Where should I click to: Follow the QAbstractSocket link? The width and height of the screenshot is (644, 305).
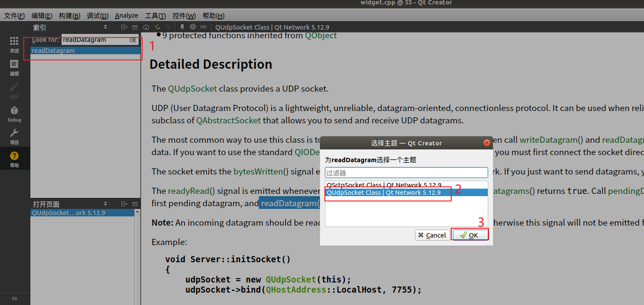click(x=228, y=120)
